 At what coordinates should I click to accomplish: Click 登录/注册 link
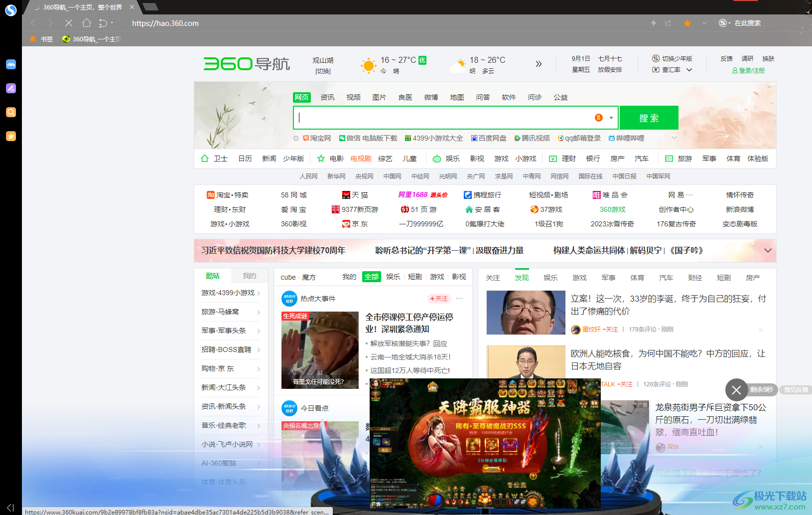[x=748, y=71]
